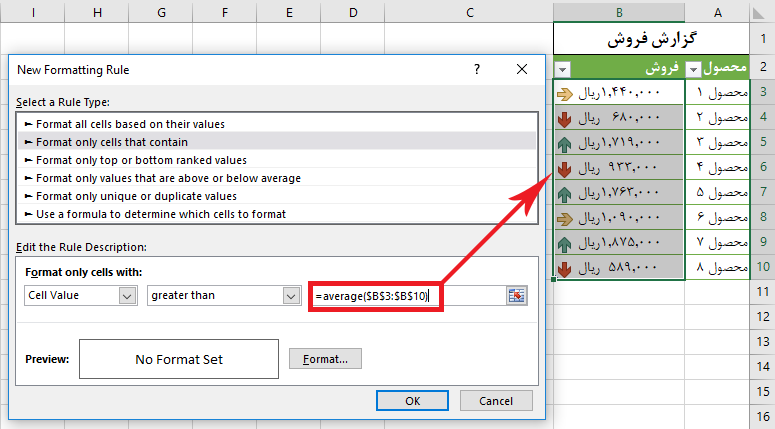Click cell محصول ۷
Image resolution: width=775 pixels, height=429 pixels.
(x=717, y=242)
